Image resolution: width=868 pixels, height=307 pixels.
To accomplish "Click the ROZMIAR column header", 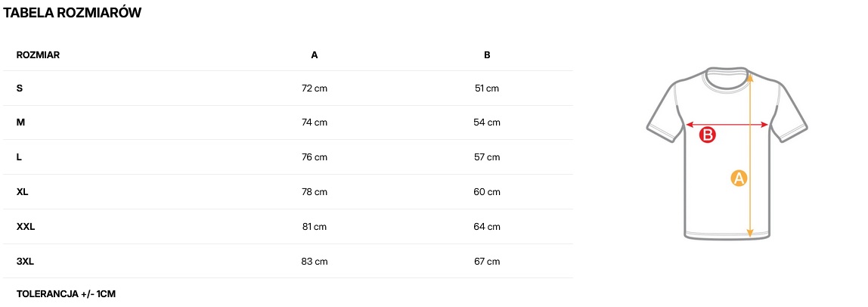I will point(39,55).
